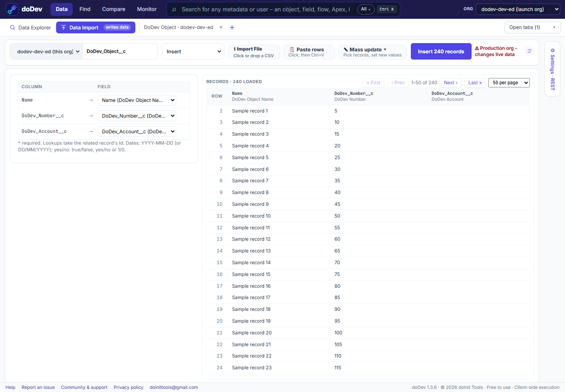Image resolution: width=565 pixels, height=392 pixels.
Task: Jump to the Last page of records
Action: [475, 83]
